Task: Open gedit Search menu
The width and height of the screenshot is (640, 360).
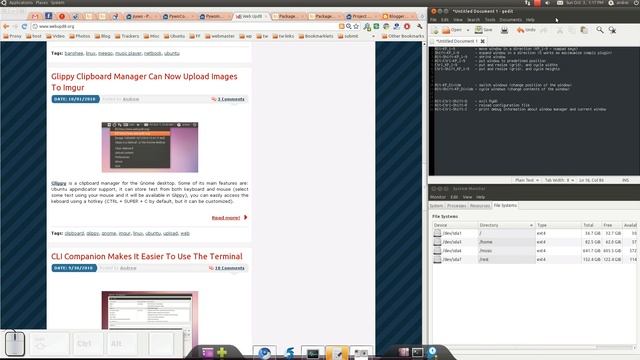Action: pos(473,20)
